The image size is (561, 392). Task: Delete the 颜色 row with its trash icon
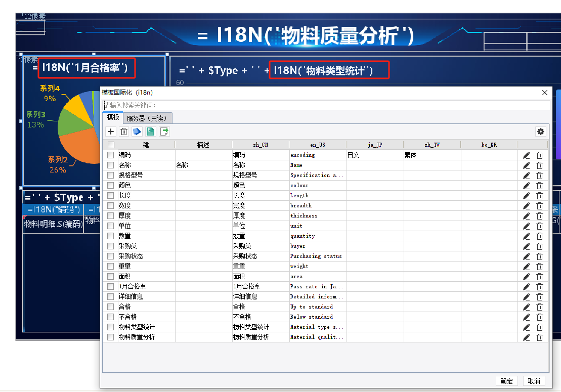[x=540, y=186]
